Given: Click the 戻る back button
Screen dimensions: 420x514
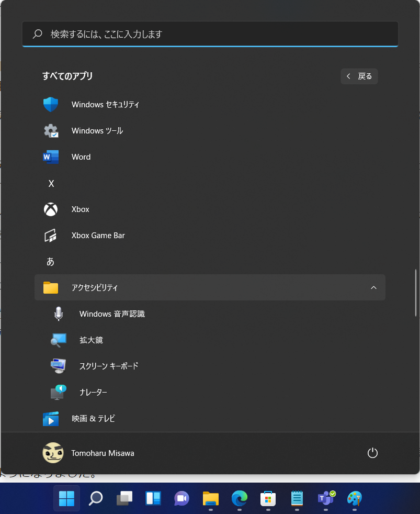Looking at the screenshot, I should click(x=359, y=76).
